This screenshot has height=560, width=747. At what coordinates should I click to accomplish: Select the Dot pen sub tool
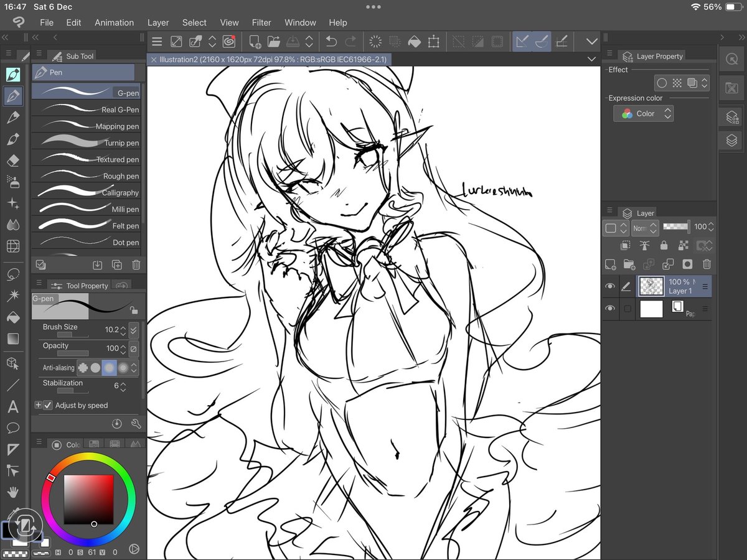87,242
